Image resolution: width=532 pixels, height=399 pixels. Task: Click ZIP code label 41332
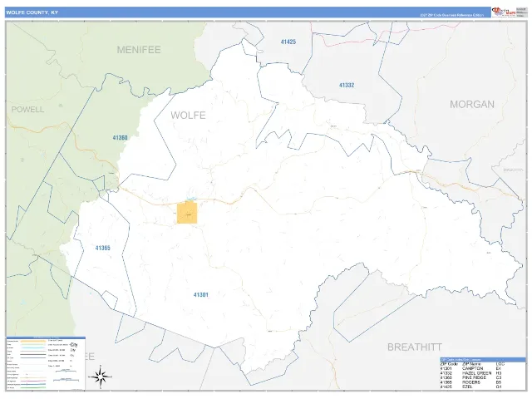click(347, 85)
